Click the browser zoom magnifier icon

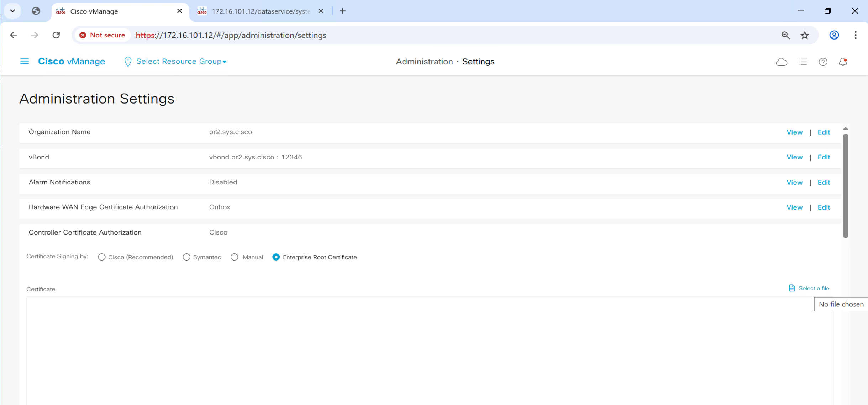(785, 35)
